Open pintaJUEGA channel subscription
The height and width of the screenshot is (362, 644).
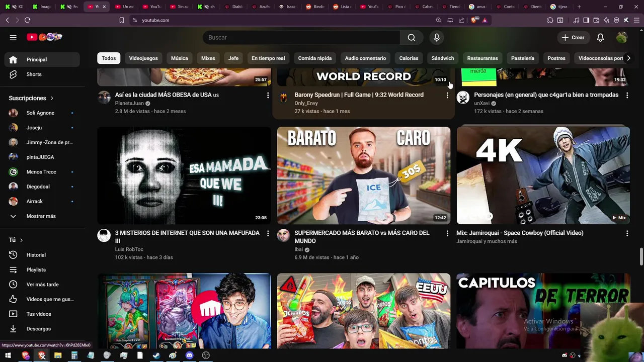[42, 157]
